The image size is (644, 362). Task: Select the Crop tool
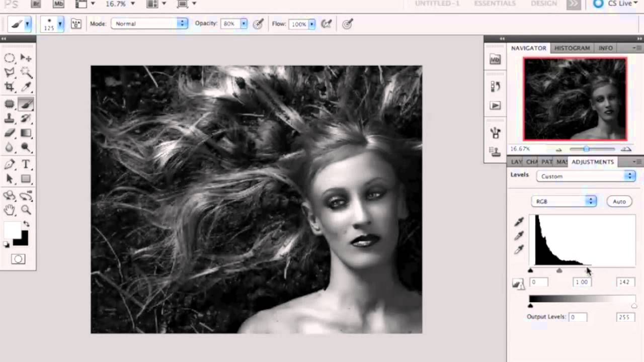tap(10, 86)
